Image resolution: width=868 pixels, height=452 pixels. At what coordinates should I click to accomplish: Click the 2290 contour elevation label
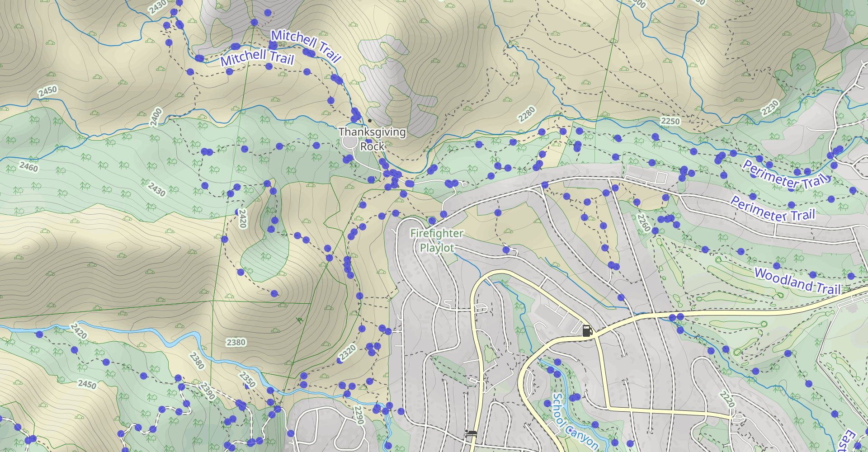pos(359,415)
